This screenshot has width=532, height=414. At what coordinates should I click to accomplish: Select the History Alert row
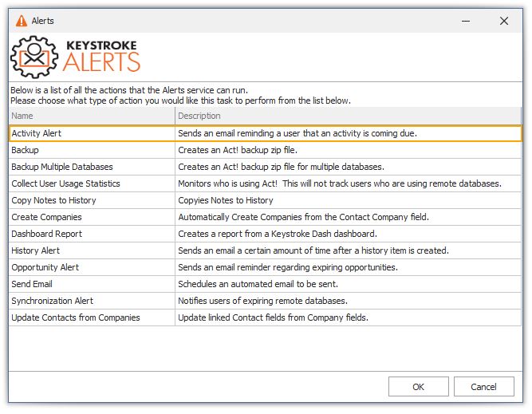(x=265, y=250)
